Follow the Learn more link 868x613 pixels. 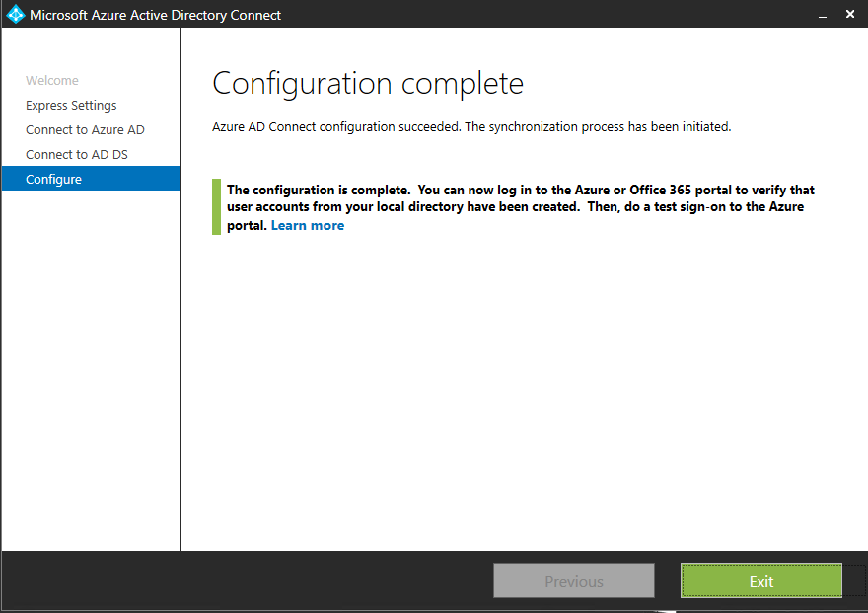point(307,225)
